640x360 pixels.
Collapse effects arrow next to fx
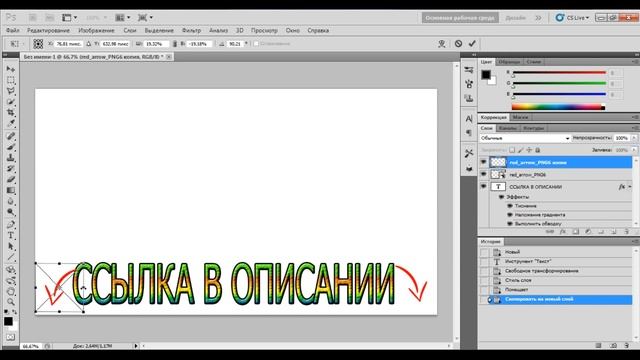[x=630, y=187]
